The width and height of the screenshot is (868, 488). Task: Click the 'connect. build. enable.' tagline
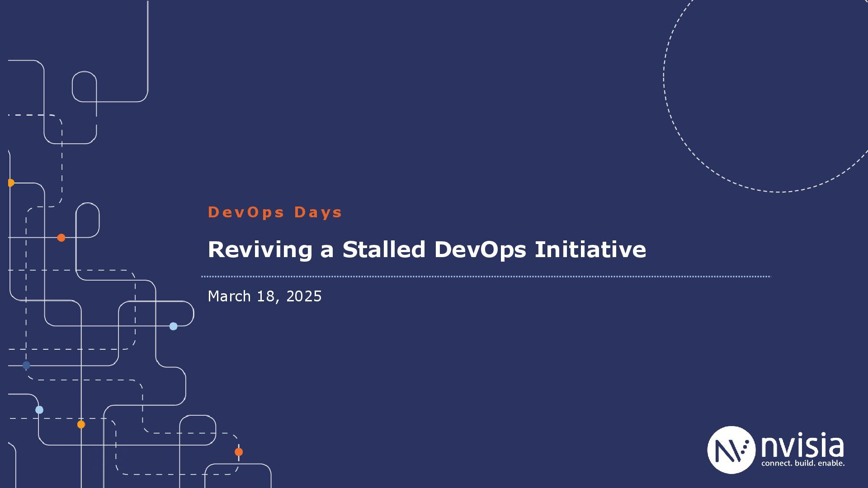pos(803,464)
